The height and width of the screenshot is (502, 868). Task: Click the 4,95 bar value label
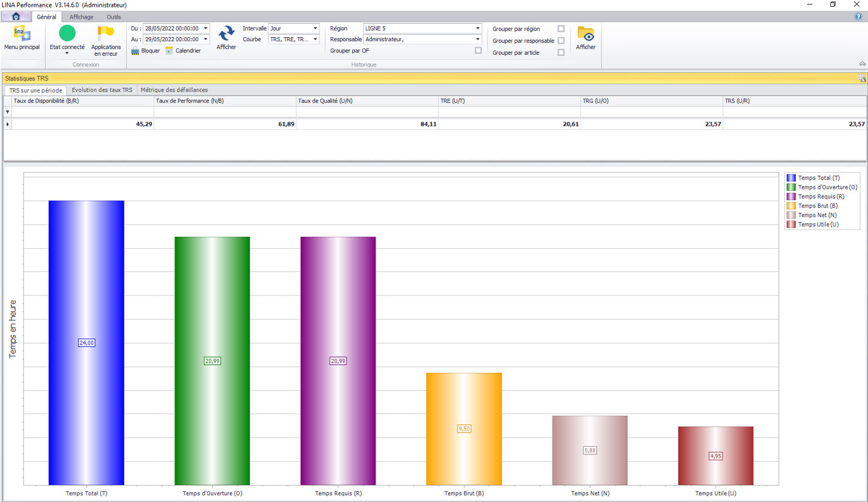(x=716, y=456)
